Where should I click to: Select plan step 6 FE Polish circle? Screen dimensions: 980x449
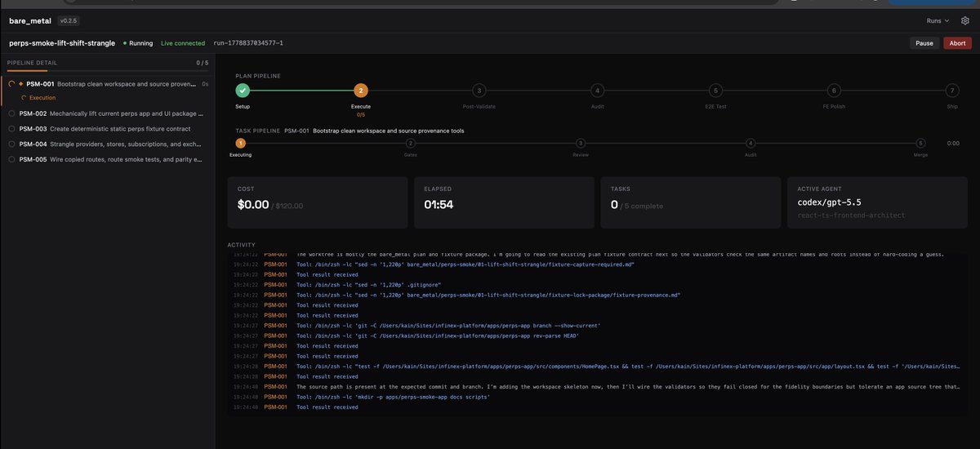(x=834, y=91)
